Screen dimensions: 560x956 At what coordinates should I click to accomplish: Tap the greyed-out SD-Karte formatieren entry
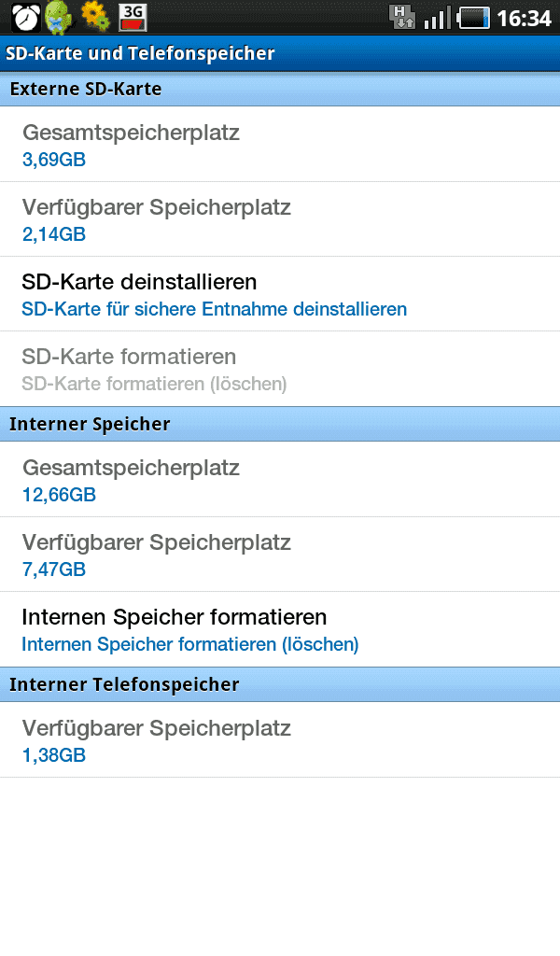[280, 370]
